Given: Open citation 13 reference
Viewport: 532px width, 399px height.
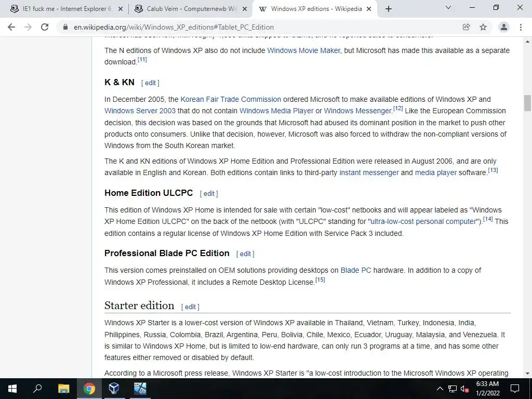Looking at the screenshot, I should point(493,170).
